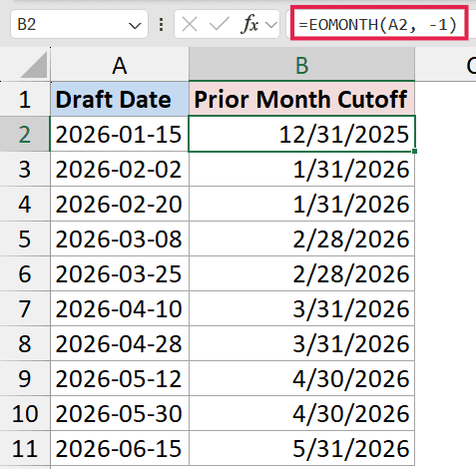
Task: Click the Draft Date header cell
Action: [120, 99]
